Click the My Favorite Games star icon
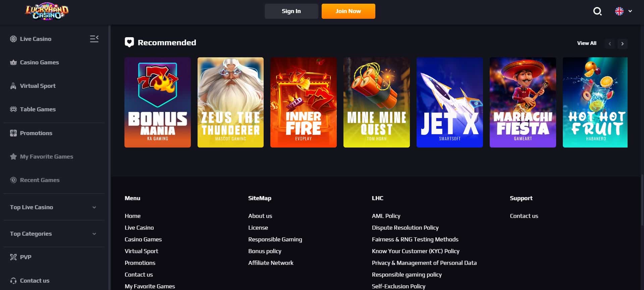This screenshot has width=644, height=290. coord(13,157)
